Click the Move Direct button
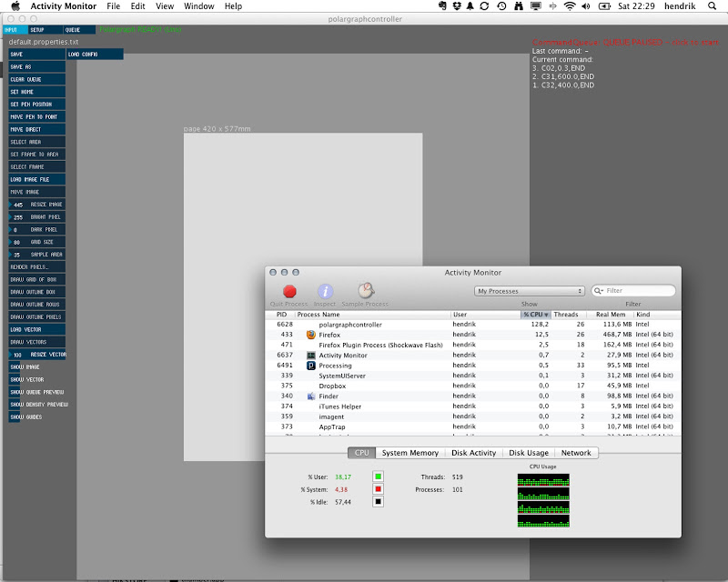728x582 pixels. [37, 129]
